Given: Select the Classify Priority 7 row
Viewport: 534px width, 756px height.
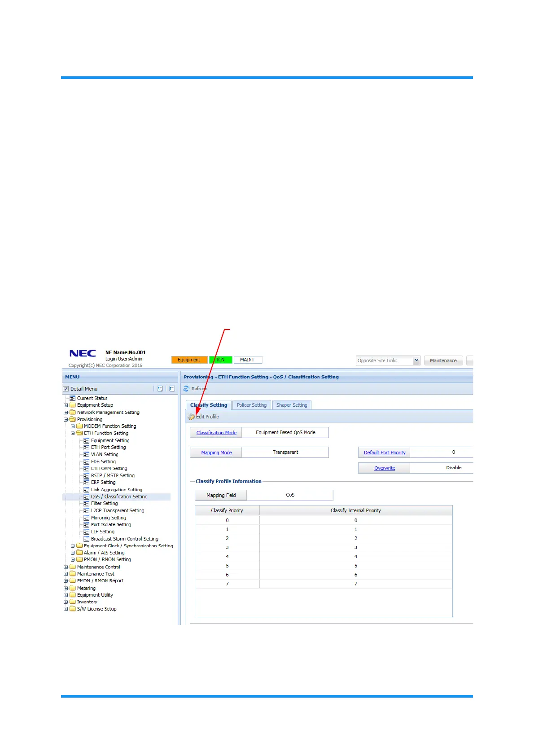Looking at the screenshot, I should [x=324, y=584].
